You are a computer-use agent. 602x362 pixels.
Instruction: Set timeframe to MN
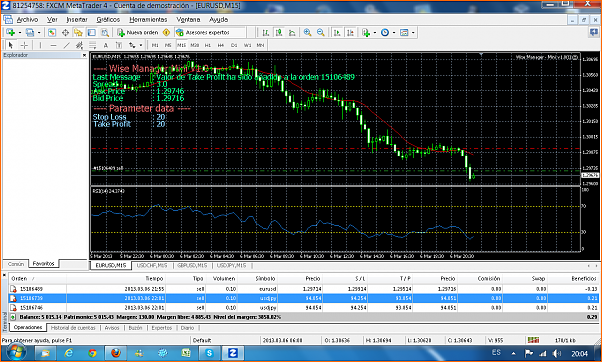260,45
